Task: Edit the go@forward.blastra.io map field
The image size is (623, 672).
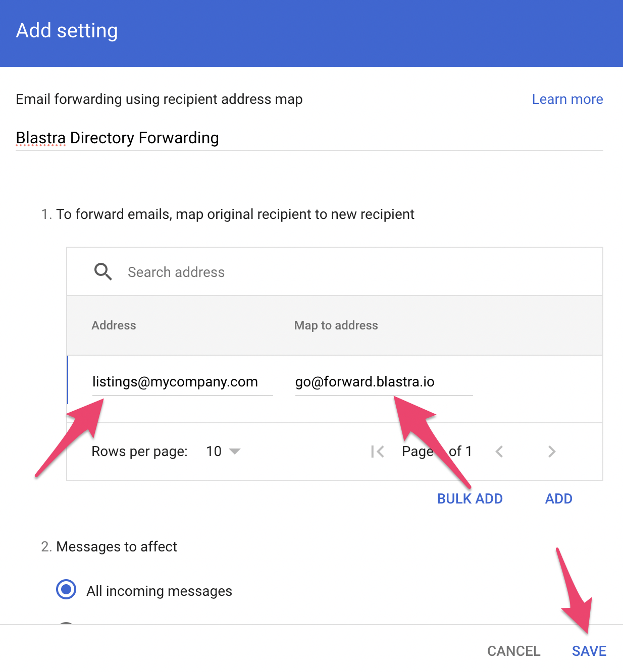Action: coord(384,382)
